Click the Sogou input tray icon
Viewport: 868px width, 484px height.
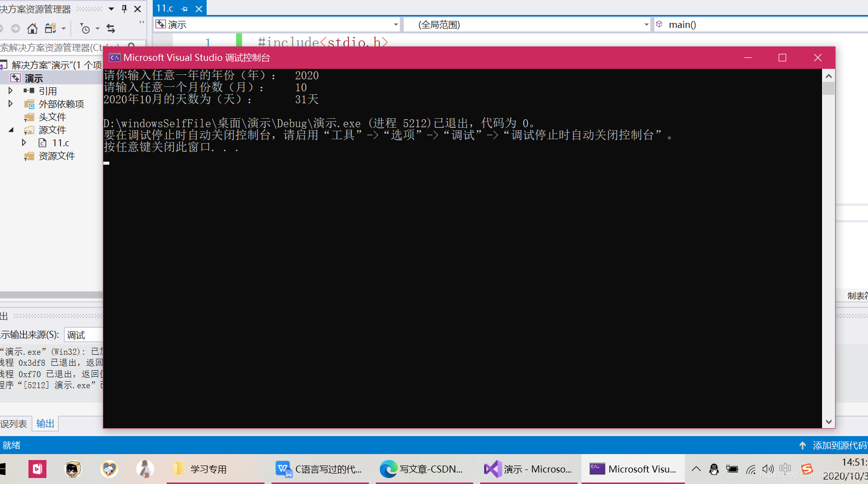pyautogui.click(x=807, y=469)
